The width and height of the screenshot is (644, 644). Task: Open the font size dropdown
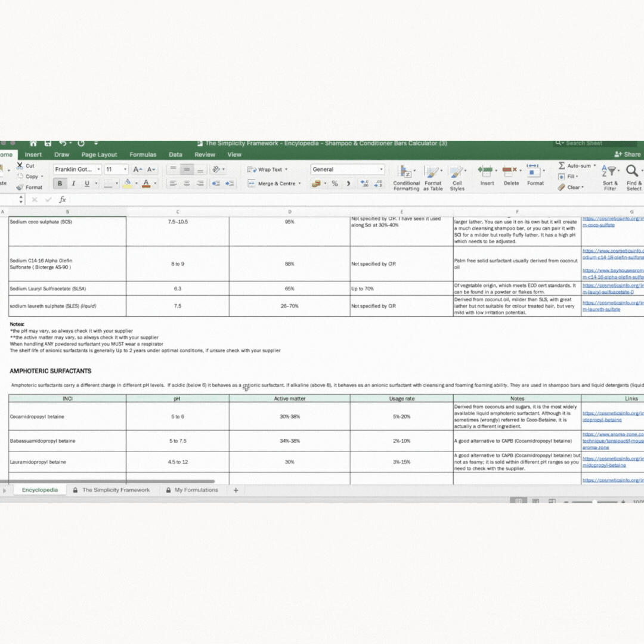pyautogui.click(x=125, y=169)
